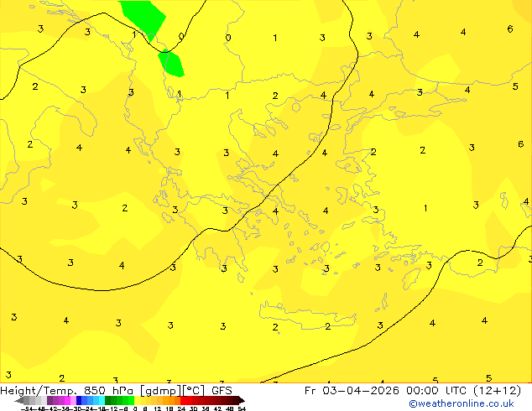Click the Height/Temp. title text
532x411 pixels.
coord(38,390)
